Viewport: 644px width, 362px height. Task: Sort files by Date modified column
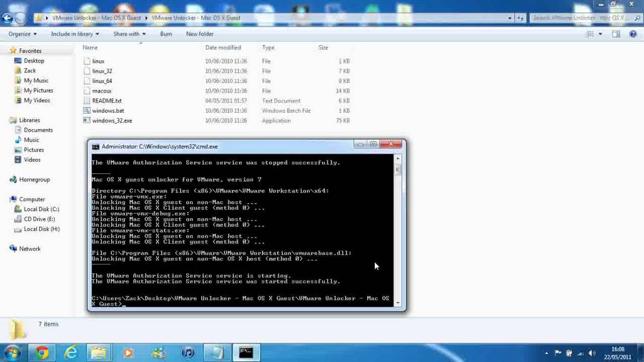point(223,47)
